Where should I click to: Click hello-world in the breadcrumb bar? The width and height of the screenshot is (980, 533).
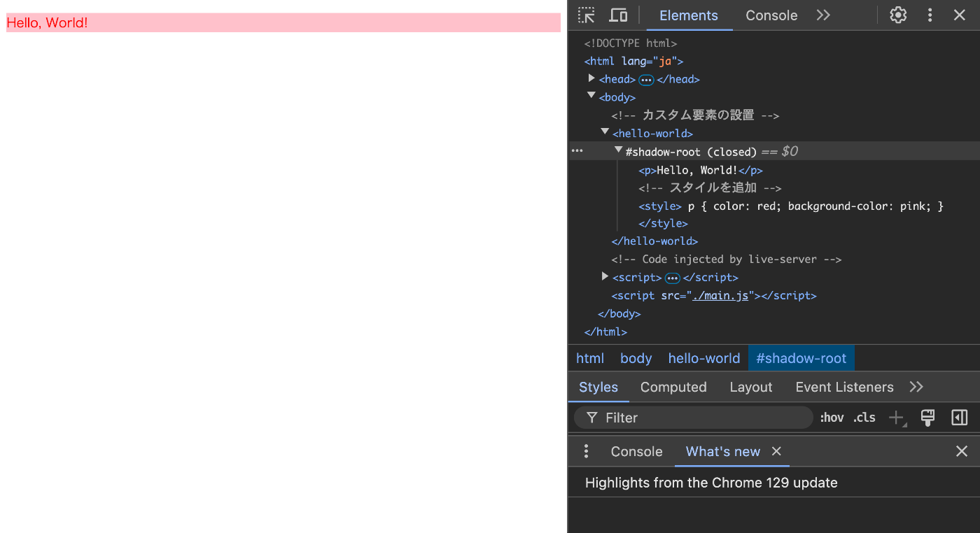[703, 358]
